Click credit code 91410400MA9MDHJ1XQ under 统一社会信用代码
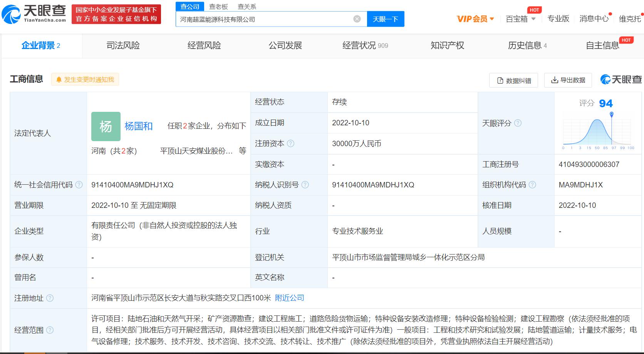The image size is (644, 354). 132,185
